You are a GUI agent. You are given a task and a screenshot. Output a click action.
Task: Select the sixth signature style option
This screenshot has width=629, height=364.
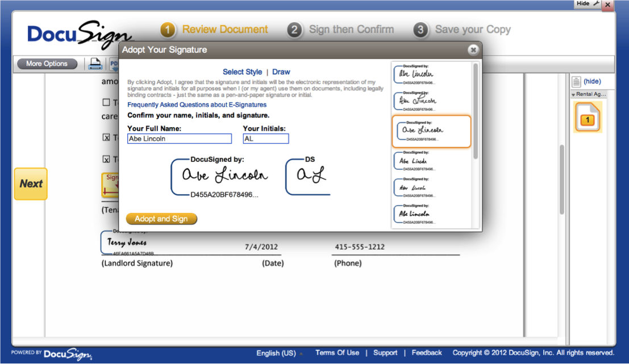(x=415, y=215)
